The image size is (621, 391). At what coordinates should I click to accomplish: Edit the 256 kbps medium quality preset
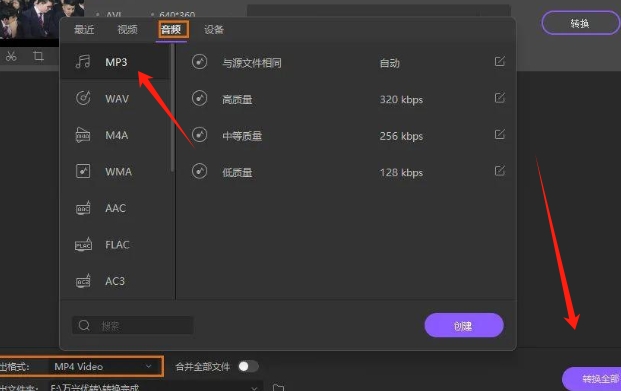pyautogui.click(x=499, y=134)
